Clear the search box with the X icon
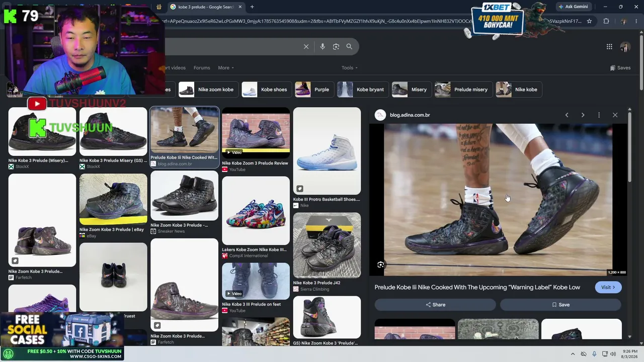Image resolution: width=644 pixels, height=362 pixels. [306, 47]
